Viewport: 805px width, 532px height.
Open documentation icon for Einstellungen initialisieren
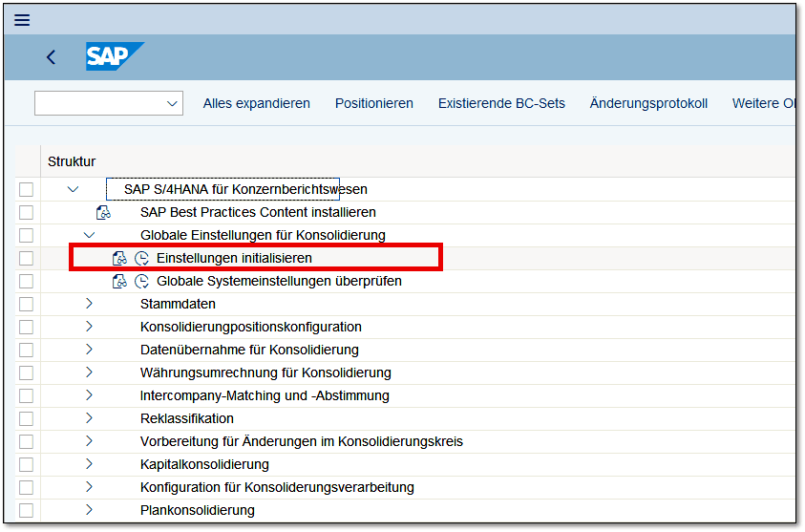tap(119, 258)
